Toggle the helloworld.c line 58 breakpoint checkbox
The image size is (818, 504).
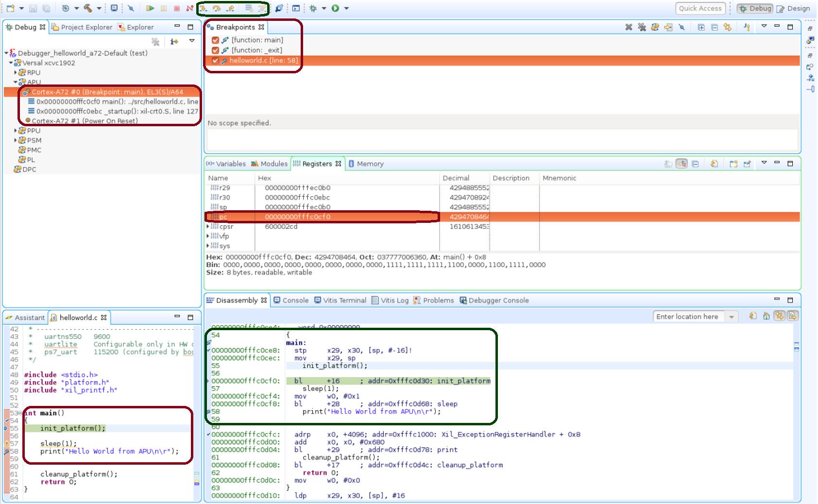pos(215,61)
